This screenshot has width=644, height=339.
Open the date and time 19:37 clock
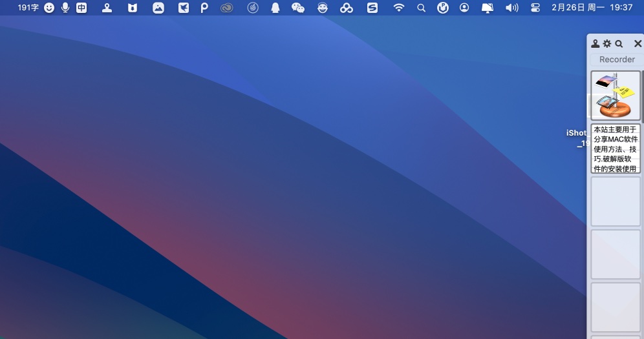point(592,7)
